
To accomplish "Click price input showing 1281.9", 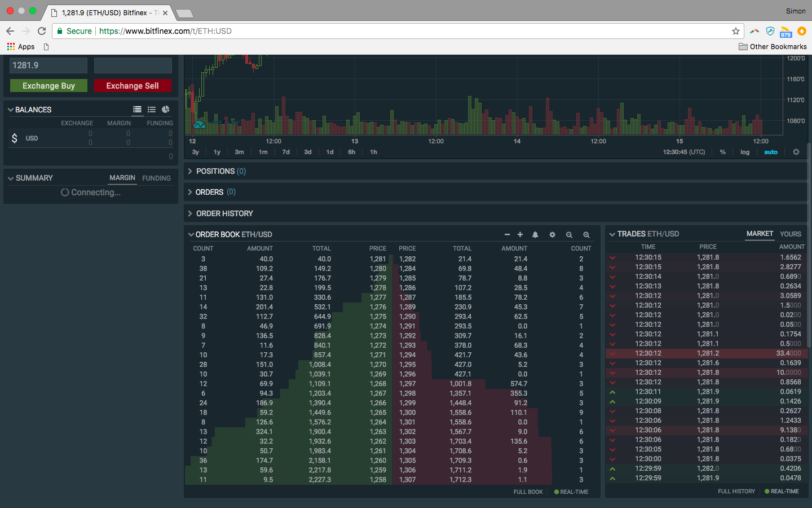I will point(48,65).
